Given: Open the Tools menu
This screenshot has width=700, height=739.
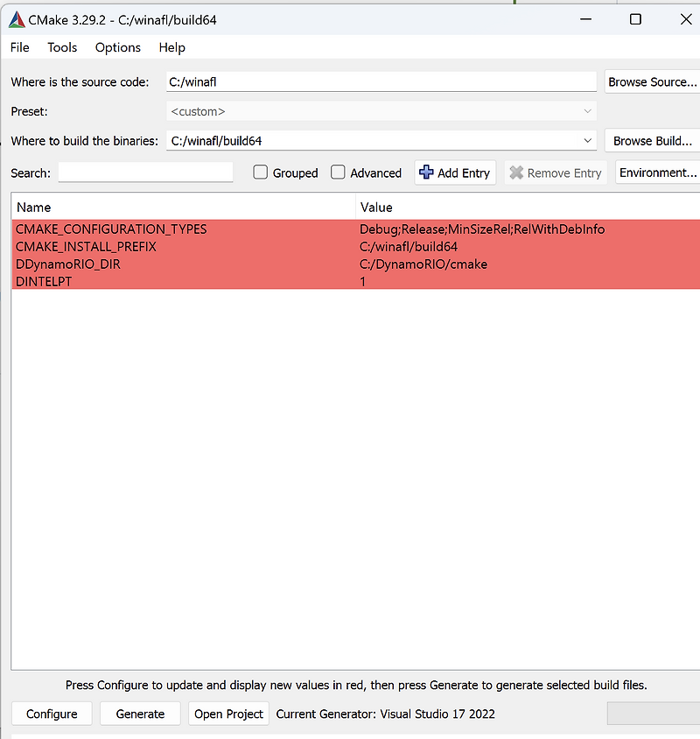Looking at the screenshot, I should (x=61, y=47).
